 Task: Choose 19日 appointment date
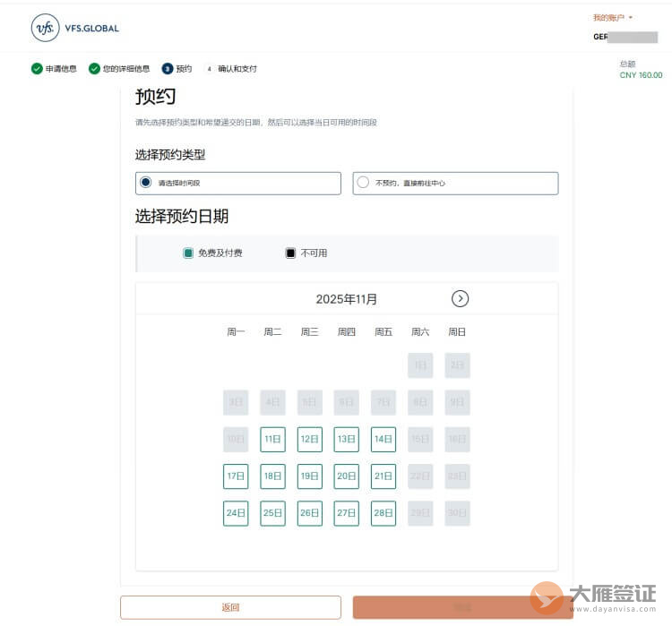click(309, 476)
